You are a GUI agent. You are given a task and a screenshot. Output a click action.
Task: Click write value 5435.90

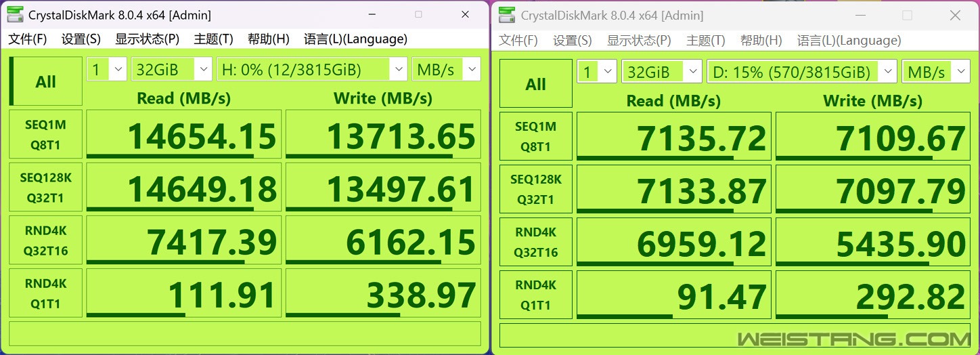click(873, 242)
